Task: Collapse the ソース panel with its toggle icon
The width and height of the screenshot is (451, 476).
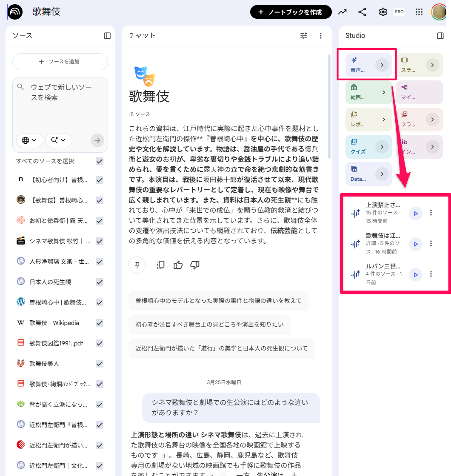Action: tap(108, 36)
